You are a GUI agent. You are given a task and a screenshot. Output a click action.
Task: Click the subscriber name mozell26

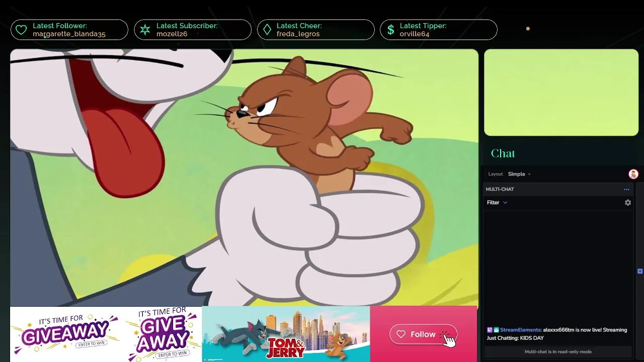[x=172, y=34]
